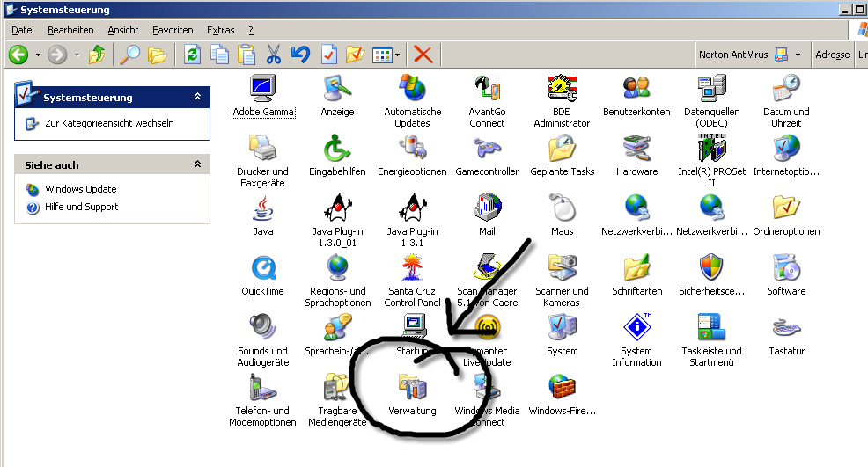This screenshot has height=467, width=868.
Task: Open Sounds und Audiogeräte
Action: pyautogui.click(x=263, y=327)
